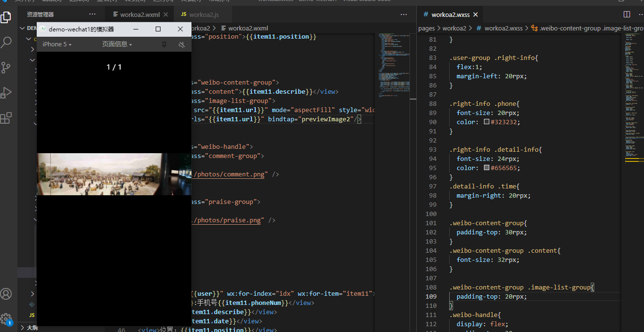
Task: Open the Run and Debug view
Action: (x=6, y=93)
